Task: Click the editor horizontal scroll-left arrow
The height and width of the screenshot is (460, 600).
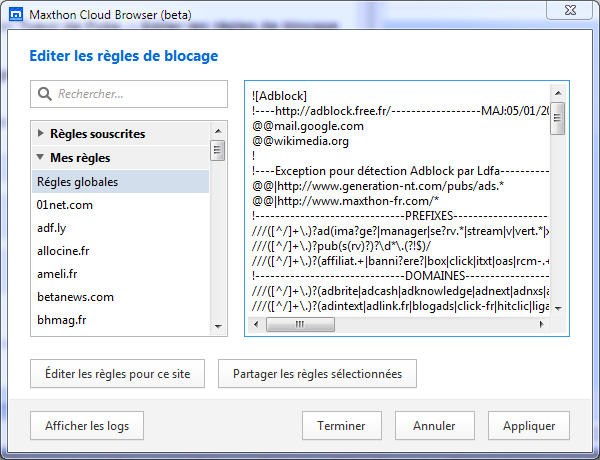Action: 256,325
